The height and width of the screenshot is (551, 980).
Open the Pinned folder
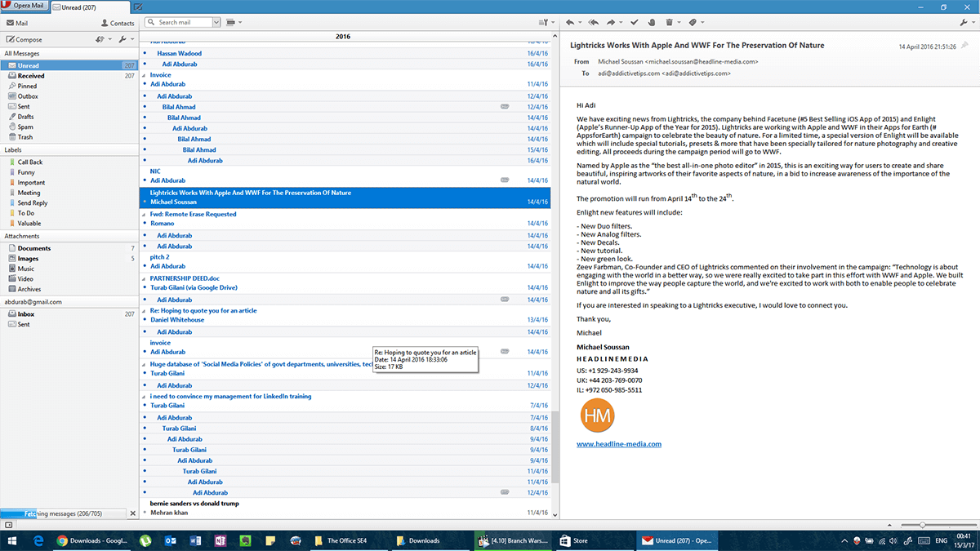point(69,86)
